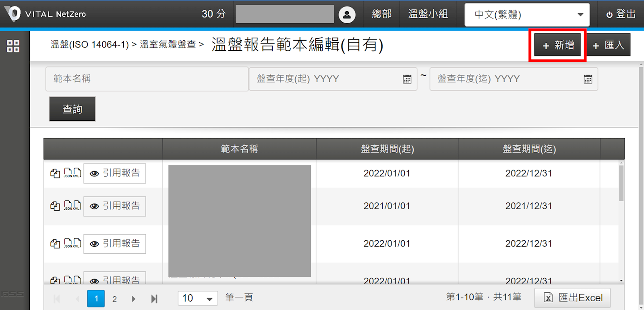Screen dimensions: 644x310
Task: Click the 匯入 import button
Action: click(x=608, y=45)
